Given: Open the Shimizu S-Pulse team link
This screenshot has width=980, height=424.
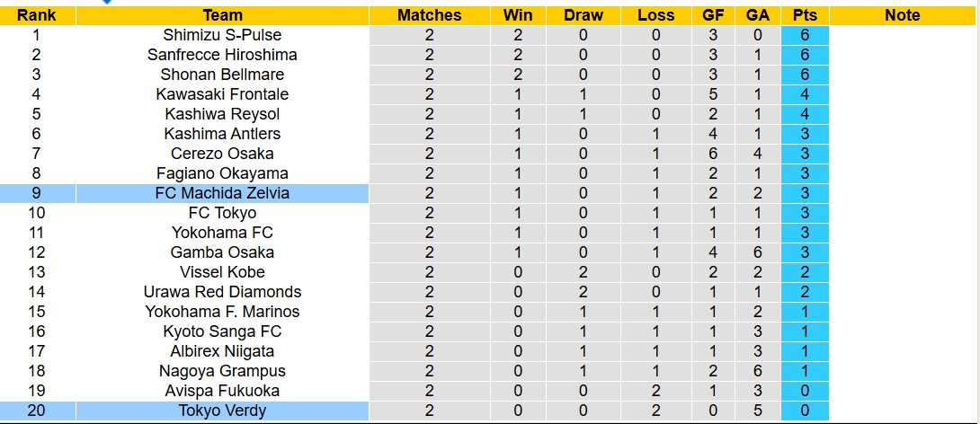Looking at the screenshot, I should (222, 35).
